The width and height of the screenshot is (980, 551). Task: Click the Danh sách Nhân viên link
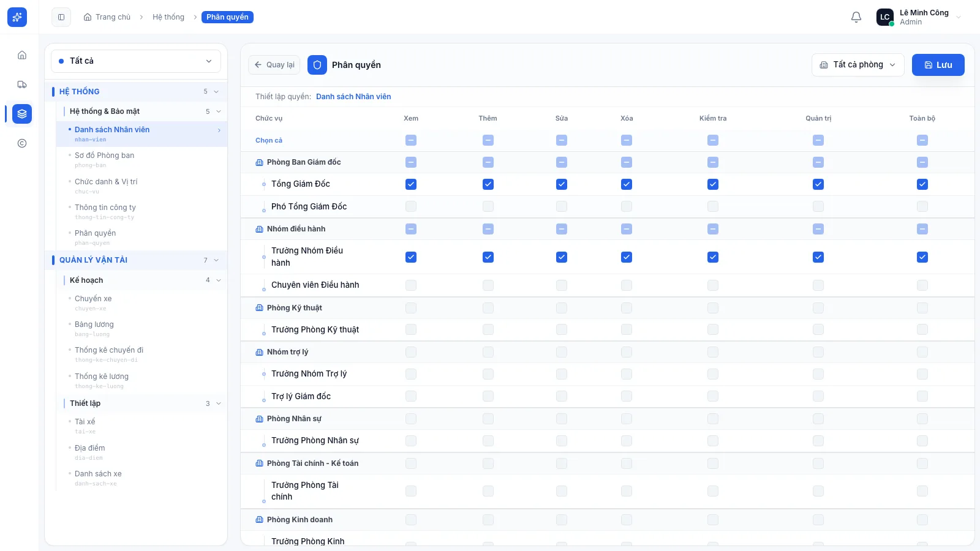353,97
